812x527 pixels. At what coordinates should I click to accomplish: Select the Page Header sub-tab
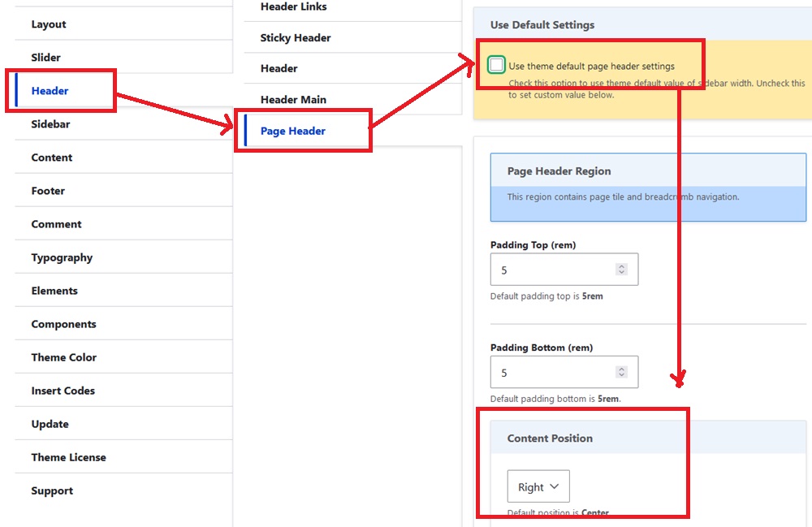pos(293,131)
